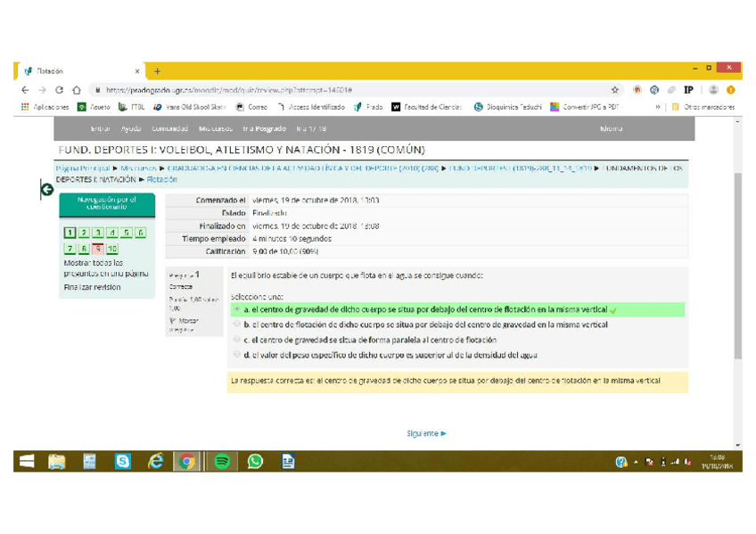Click the Skype icon in the taskbar
Image resolution: width=756 pixels, height=534 pixels.
(x=123, y=461)
